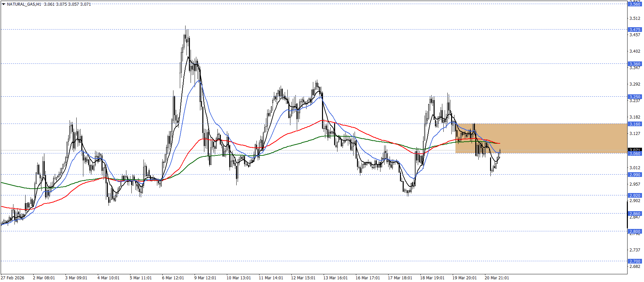The height and width of the screenshot is (282, 644).
Task: Select the 3.160 level label on price axis
Action: tap(635, 124)
